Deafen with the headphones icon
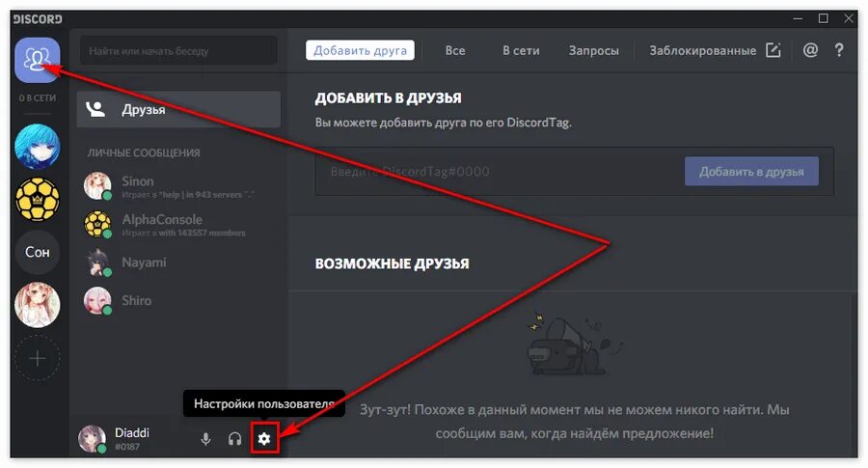Screen dimensions: 868x468 pyautogui.click(x=234, y=439)
